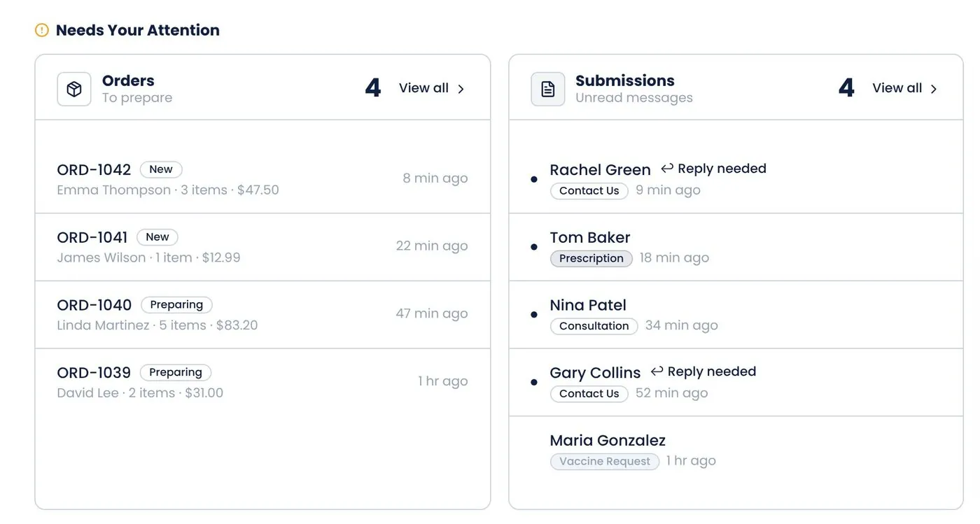Click the Orders box package icon
This screenshot has height=524, width=980.
coord(74,89)
